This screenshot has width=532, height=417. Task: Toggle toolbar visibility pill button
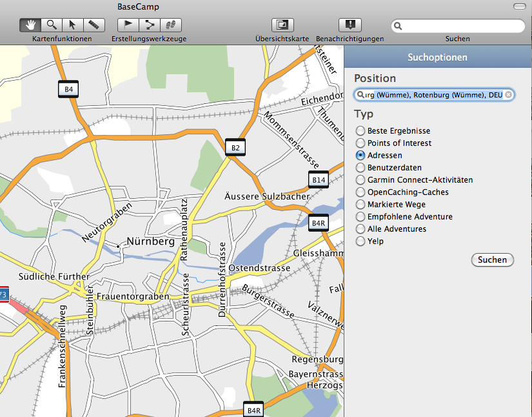519,6
